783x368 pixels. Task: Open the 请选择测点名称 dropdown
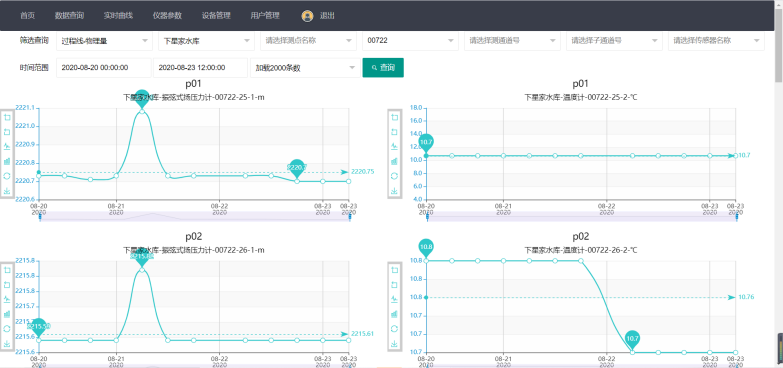[308, 41]
